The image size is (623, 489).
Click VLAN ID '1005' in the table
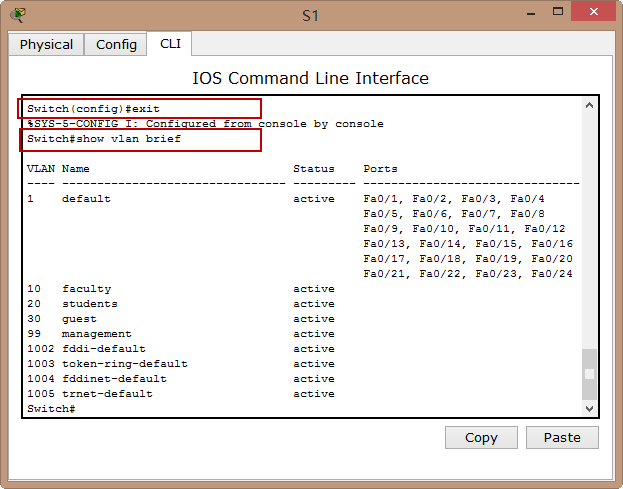41,394
